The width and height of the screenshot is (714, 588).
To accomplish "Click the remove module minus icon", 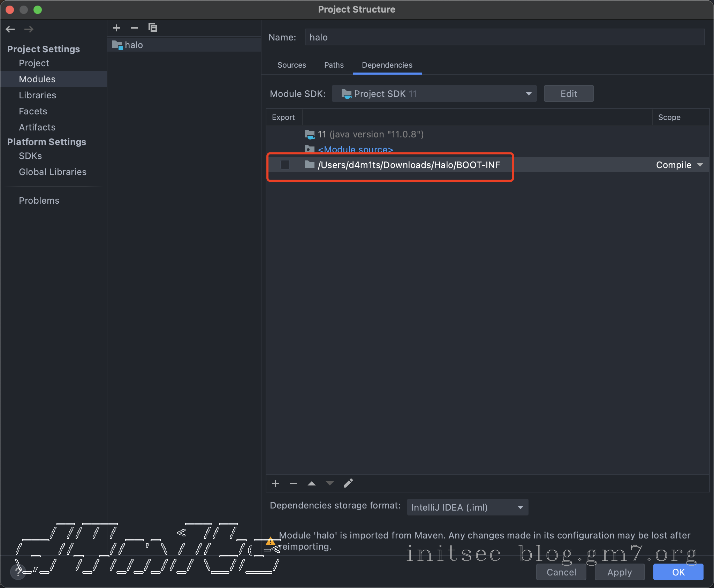I will point(135,28).
